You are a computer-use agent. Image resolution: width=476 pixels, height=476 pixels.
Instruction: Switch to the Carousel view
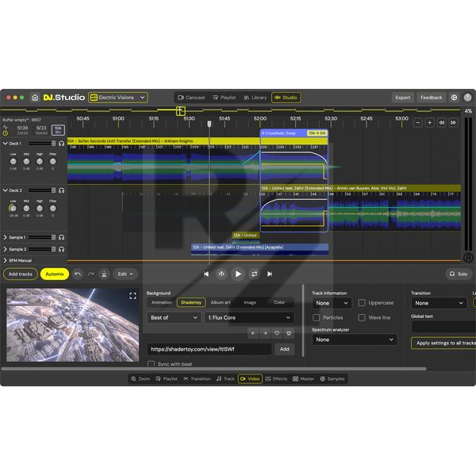click(x=191, y=98)
